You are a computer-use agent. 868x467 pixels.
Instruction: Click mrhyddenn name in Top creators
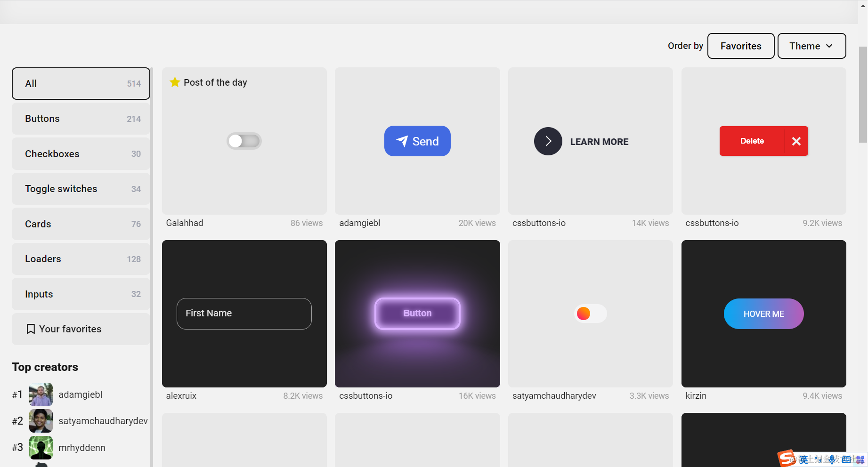coord(82,448)
